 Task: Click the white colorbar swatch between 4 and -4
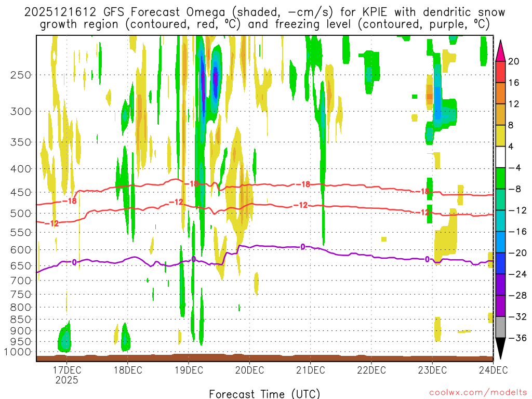500,157
